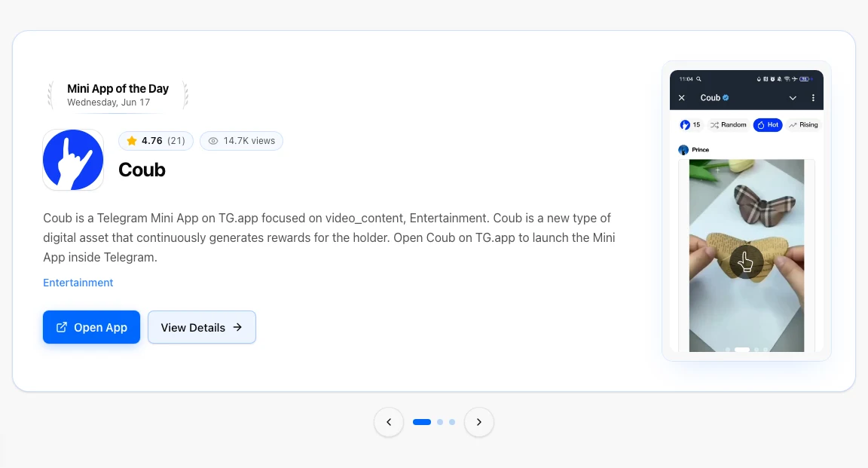Click the Coub app screenshot preview
This screenshot has height=468, width=868.
[746, 211]
